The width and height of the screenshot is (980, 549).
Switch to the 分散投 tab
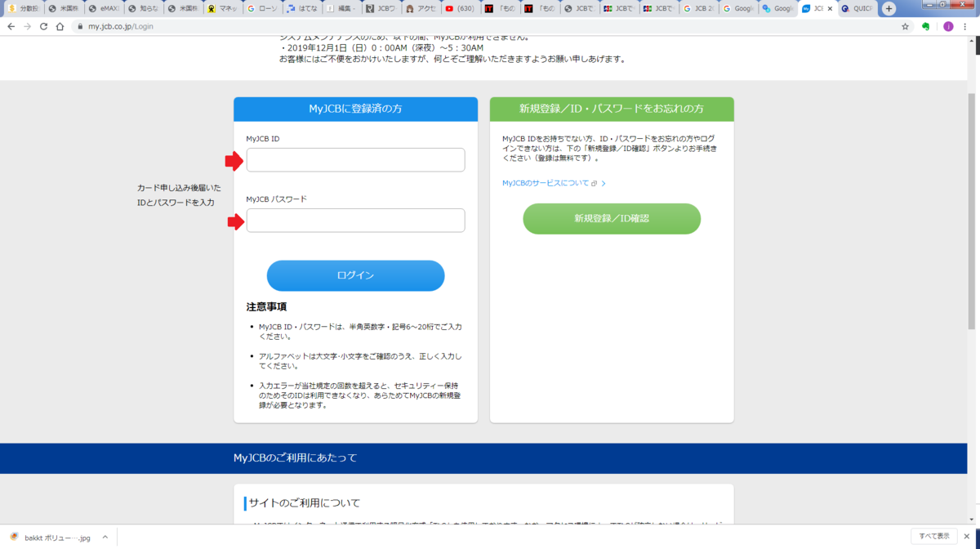click(x=23, y=9)
